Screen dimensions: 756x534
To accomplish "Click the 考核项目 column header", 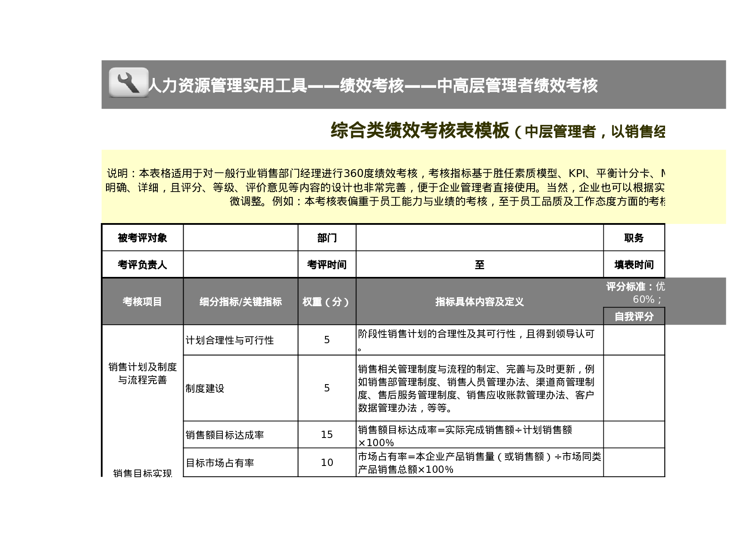I will click(142, 301).
